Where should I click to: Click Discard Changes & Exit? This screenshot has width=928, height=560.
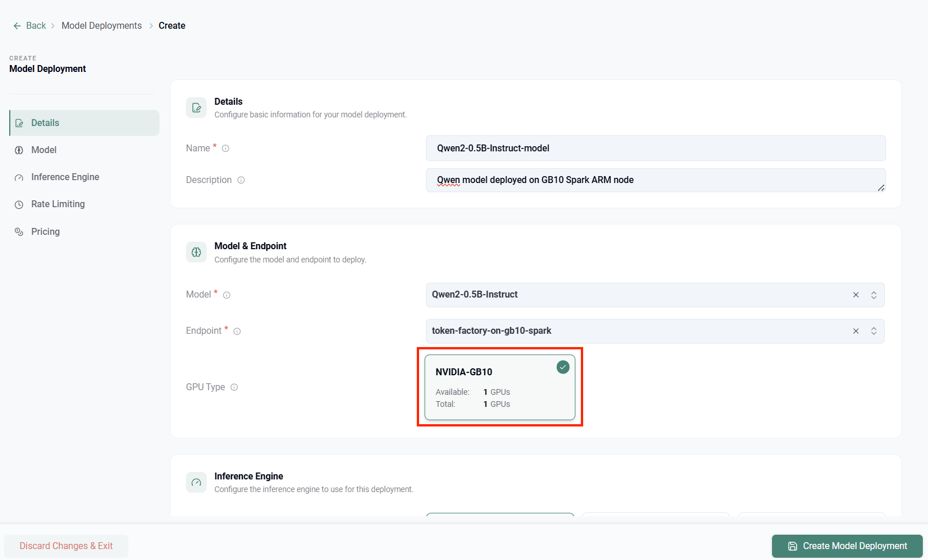pyautogui.click(x=66, y=546)
